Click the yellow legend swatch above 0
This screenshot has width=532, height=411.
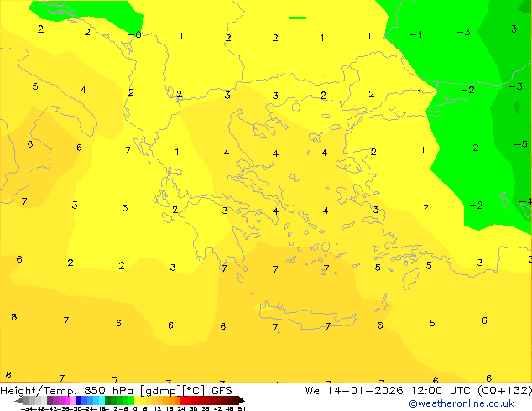(137, 400)
